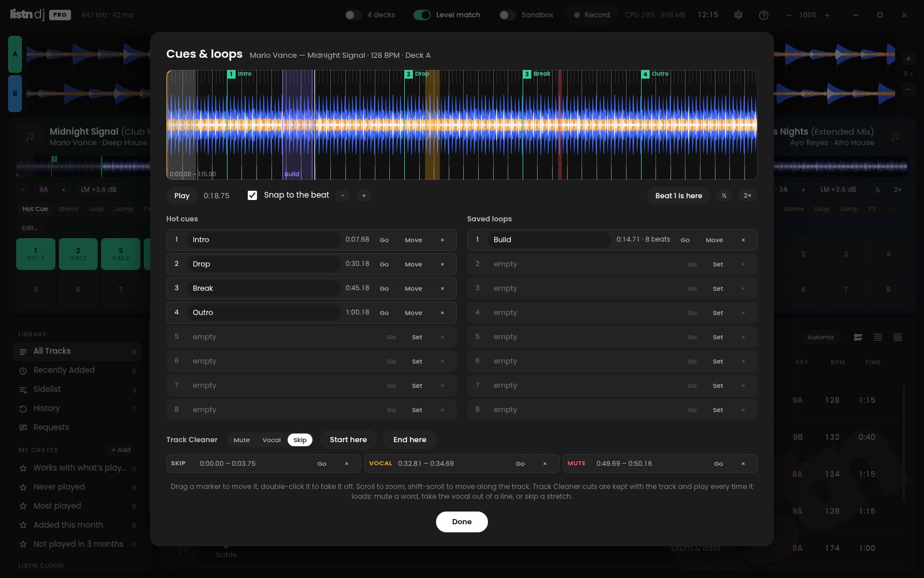This screenshot has height=578, width=924.
Task: Delete the Drop hot cue
Action: click(x=442, y=264)
